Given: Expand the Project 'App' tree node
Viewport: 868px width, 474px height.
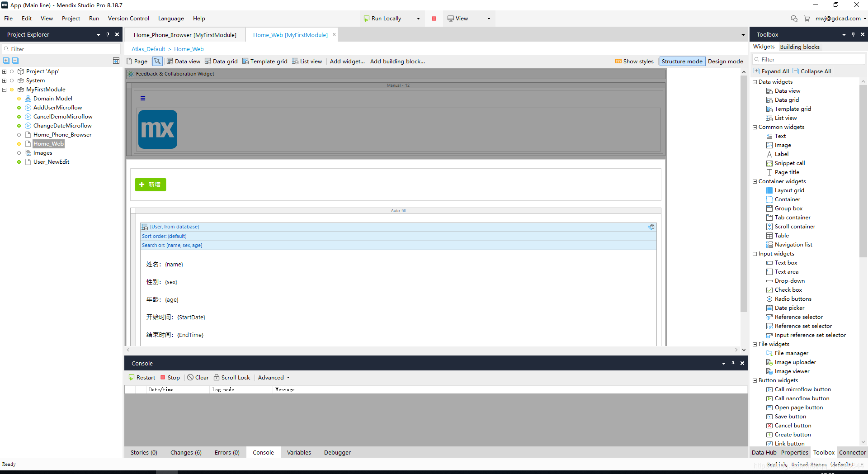Looking at the screenshot, I should coord(5,71).
